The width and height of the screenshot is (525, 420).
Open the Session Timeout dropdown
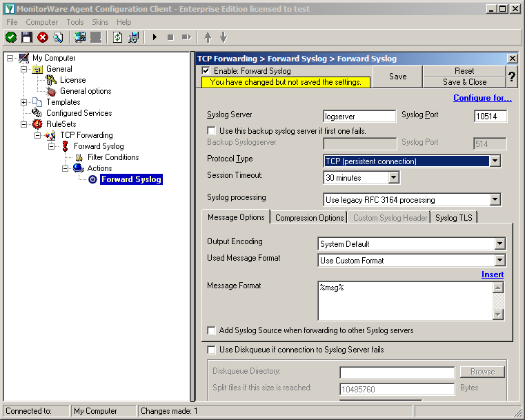coord(394,178)
